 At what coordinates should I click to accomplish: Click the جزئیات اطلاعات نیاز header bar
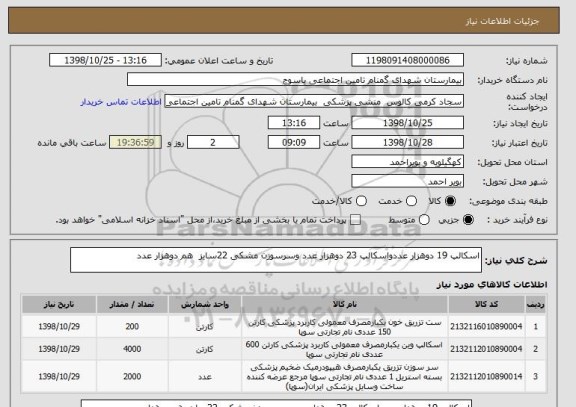coord(284,21)
